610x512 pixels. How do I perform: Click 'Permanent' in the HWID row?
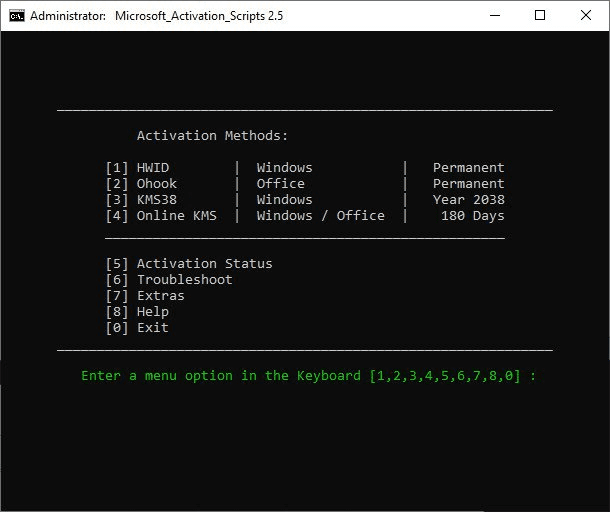tap(468, 168)
